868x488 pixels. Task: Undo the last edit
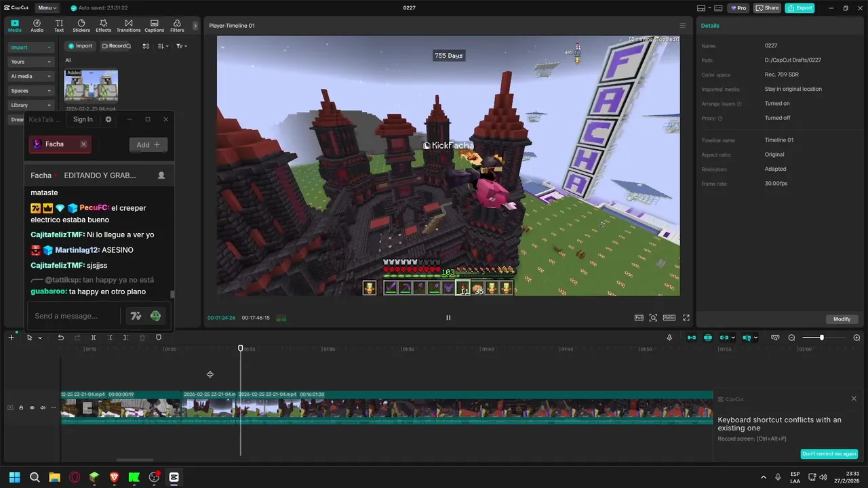pos(60,338)
